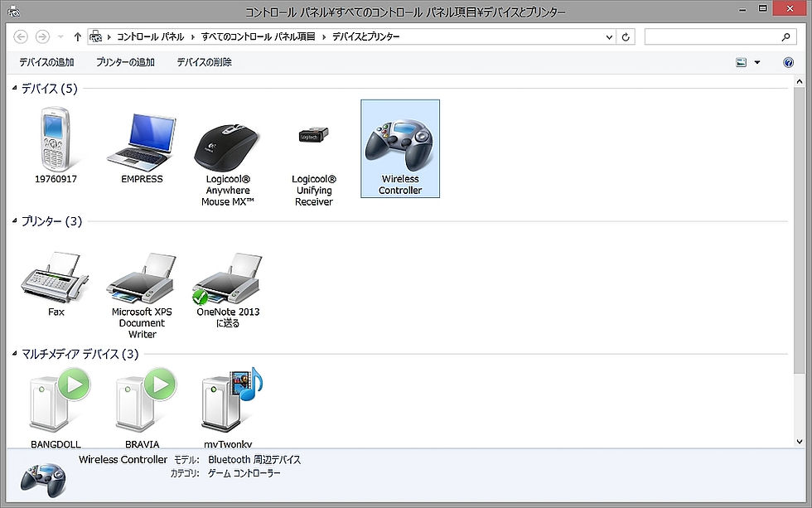This screenshot has height=508, width=812.
Task: Open the address bar history dropdown
Action: (609, 36)
